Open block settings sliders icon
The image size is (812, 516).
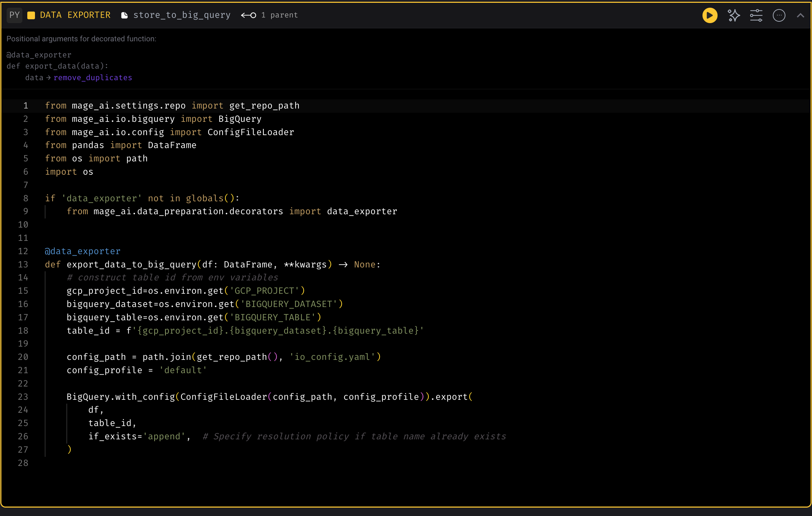click(756, 15)
